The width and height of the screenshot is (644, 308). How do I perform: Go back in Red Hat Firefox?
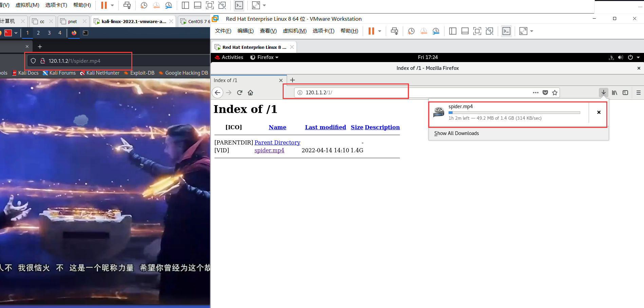point(217,93)
